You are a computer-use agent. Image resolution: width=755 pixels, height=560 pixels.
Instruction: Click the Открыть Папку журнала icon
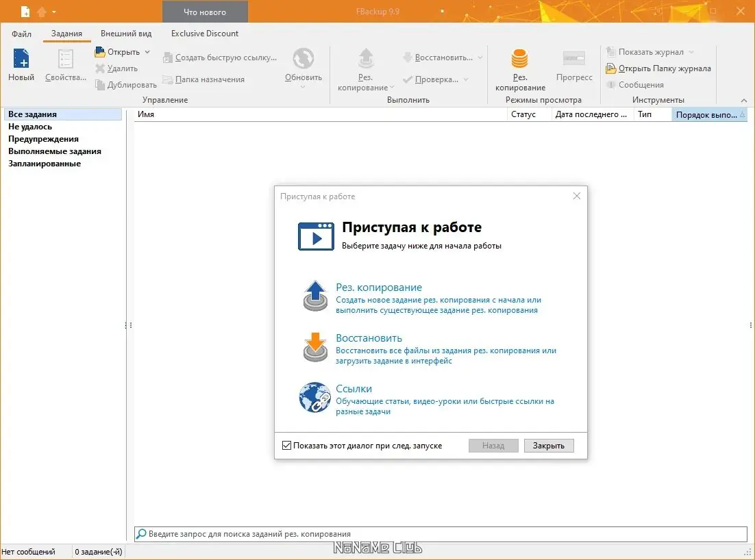tap(611, 68)
